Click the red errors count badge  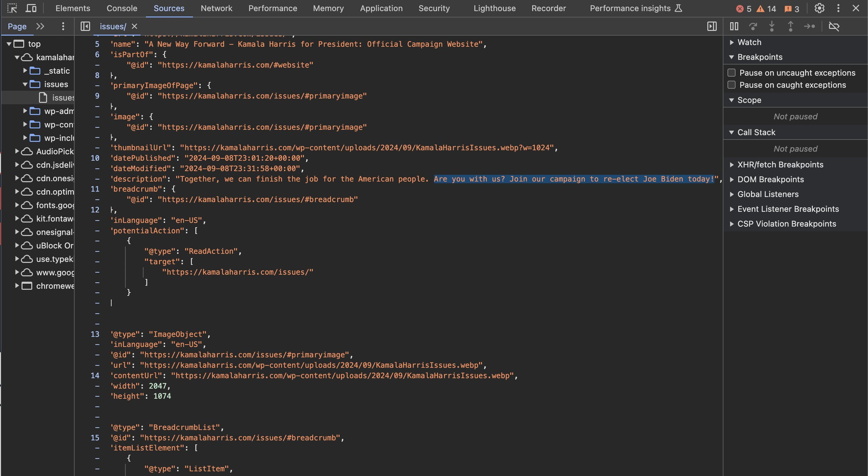[744, 9]
